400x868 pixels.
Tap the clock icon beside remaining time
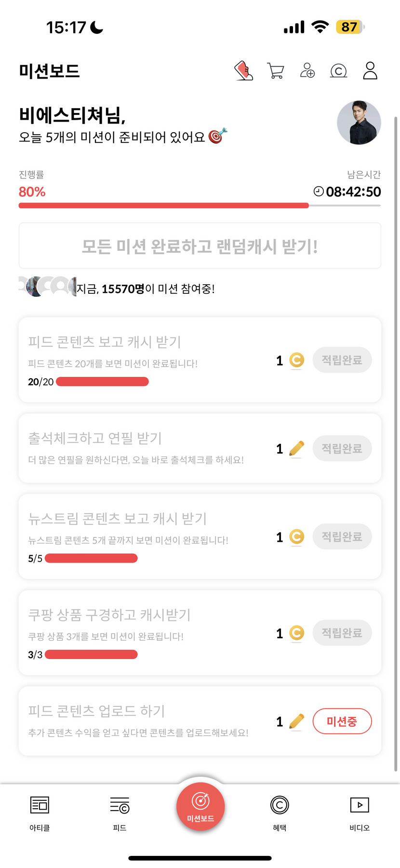coord(319,192)
